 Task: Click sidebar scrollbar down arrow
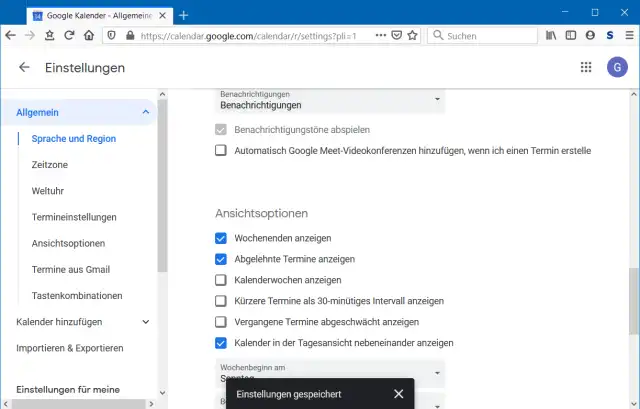click(x=162, y=393)
